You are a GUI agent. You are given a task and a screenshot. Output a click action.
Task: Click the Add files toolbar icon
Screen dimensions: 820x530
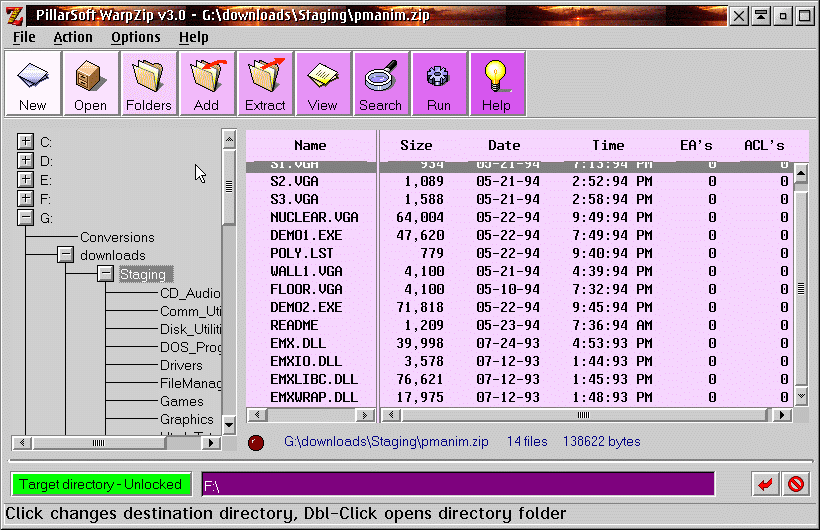(x=207, y=83)
